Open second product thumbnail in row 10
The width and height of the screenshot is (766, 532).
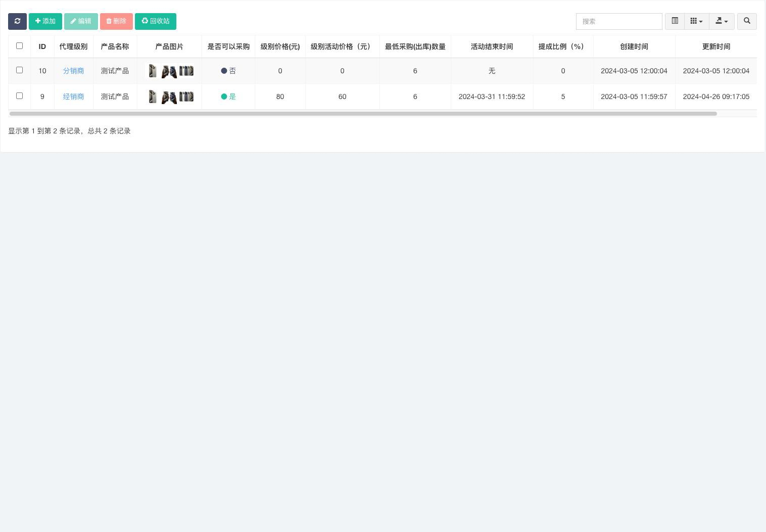(x=169, y=71)
